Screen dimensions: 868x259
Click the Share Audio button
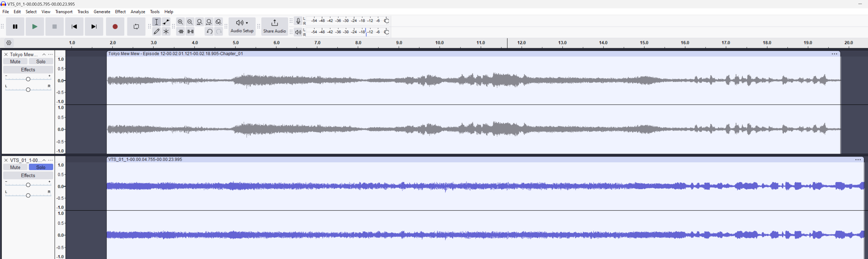click(275, 26)
